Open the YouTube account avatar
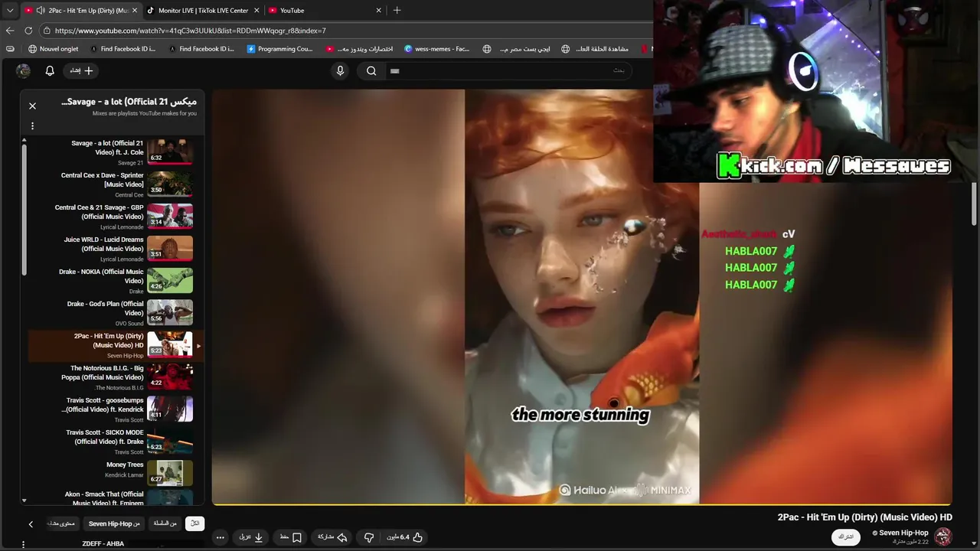The image size is (980, 551). (24, 70)
